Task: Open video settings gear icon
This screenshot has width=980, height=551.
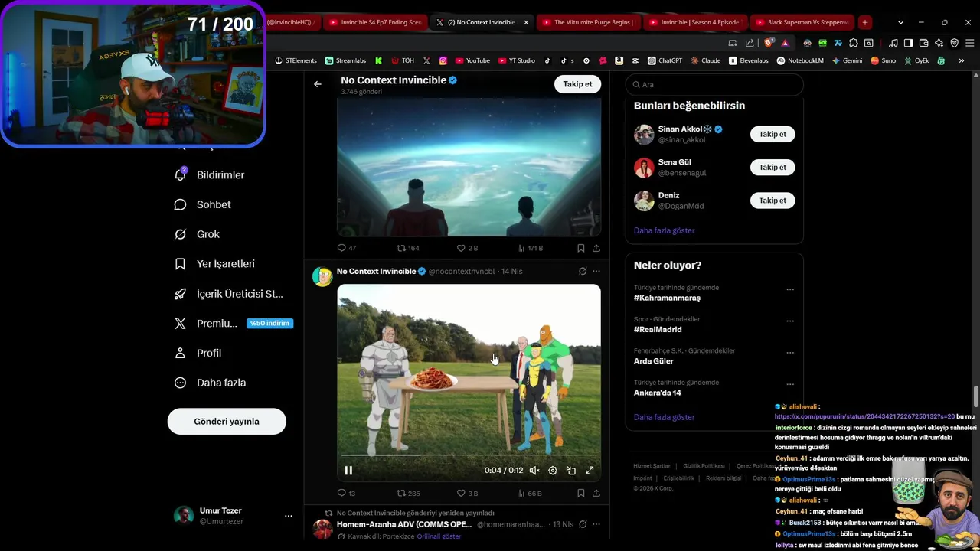Action: point(553,471)
